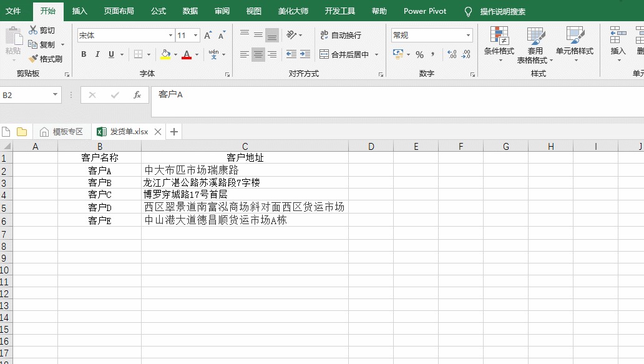Click the increase indent icon
The height and width of the screenshot is (364, 644).
(x=305, y=54)
